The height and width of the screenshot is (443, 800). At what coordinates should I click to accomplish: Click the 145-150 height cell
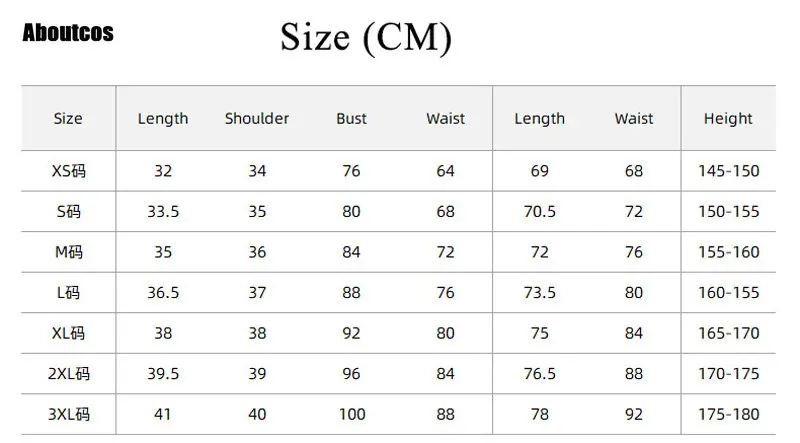[x=728, y=171]
